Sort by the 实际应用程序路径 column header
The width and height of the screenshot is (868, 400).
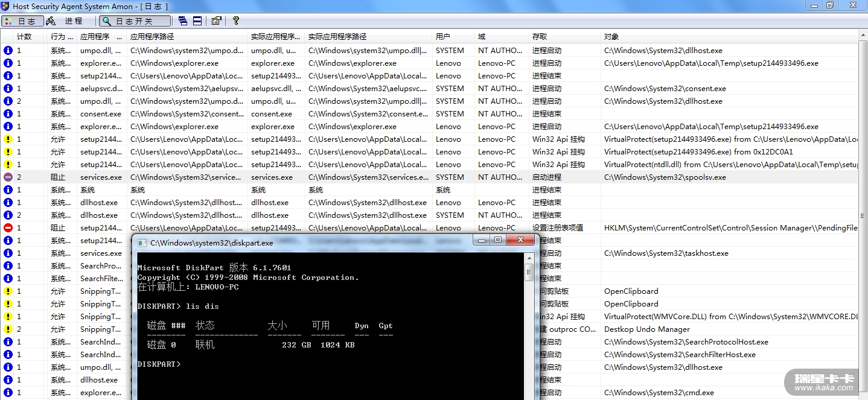(368, 37)
